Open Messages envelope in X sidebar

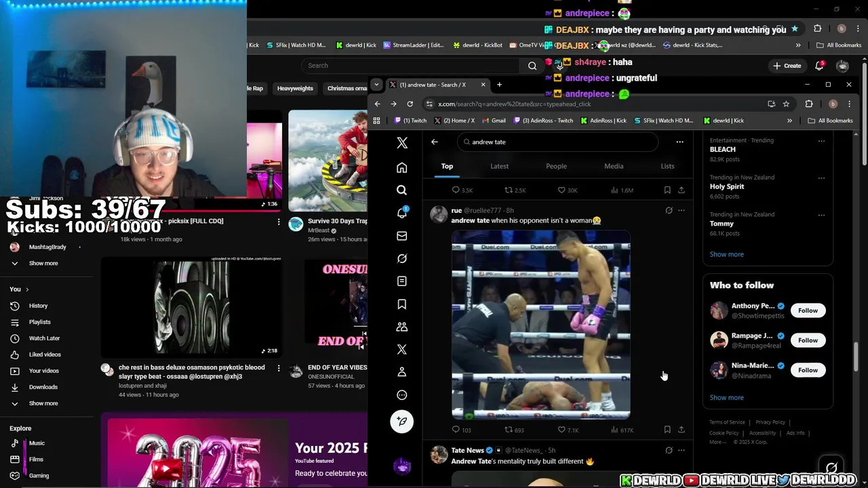tap(402, 236)
